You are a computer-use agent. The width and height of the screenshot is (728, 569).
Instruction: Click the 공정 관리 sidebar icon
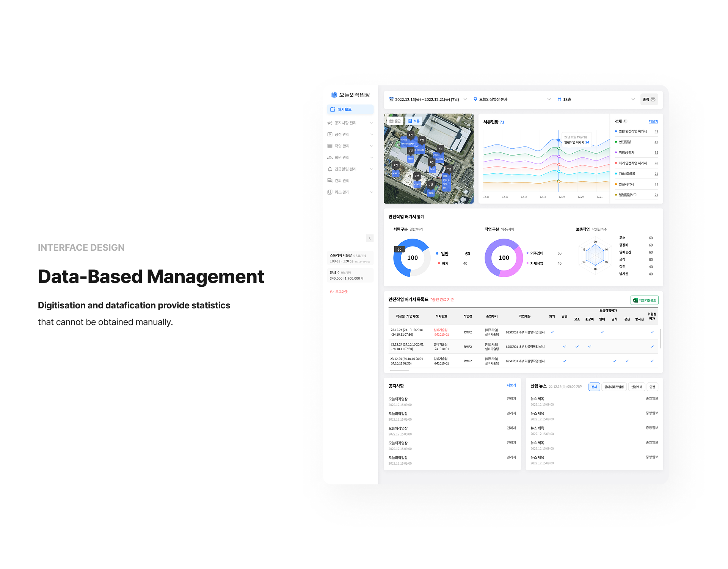pos(330,134)
